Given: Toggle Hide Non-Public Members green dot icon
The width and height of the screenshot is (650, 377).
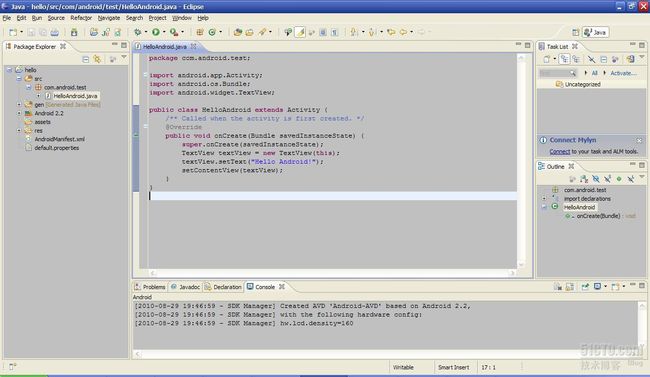Looking at the screenshot, I should pyautogui.click(x=619, y=179).
